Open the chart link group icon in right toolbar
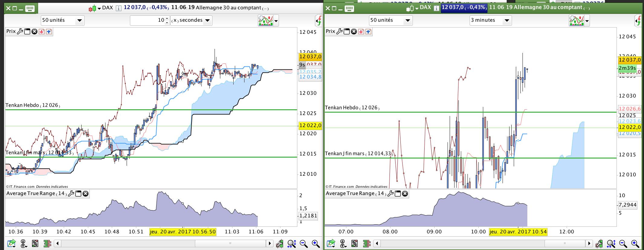The height and width of the screenshot is (250, 644). (343, 243)
